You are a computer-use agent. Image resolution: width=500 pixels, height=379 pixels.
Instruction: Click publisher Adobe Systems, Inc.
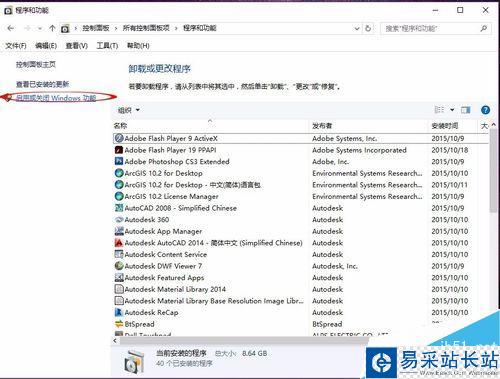[345, 138]
